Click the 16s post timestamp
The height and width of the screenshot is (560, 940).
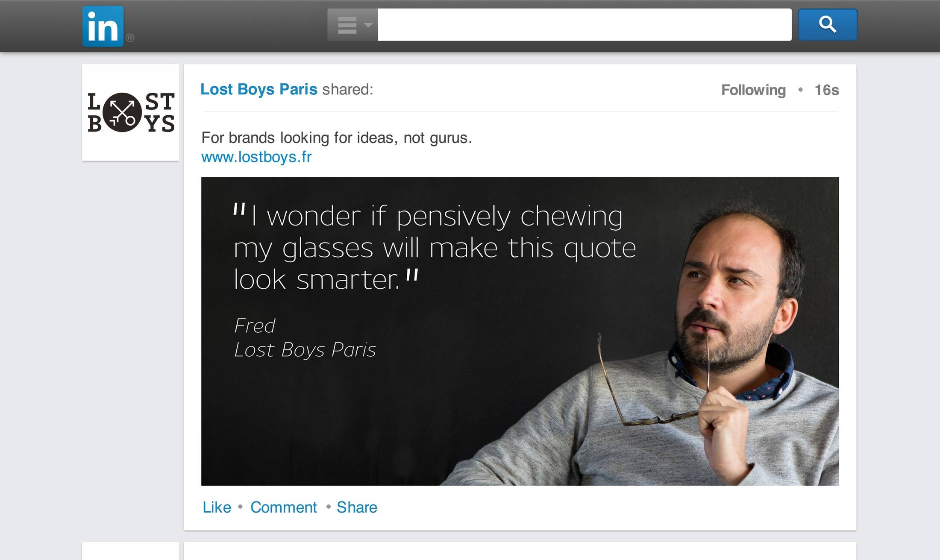click(826, 90)
